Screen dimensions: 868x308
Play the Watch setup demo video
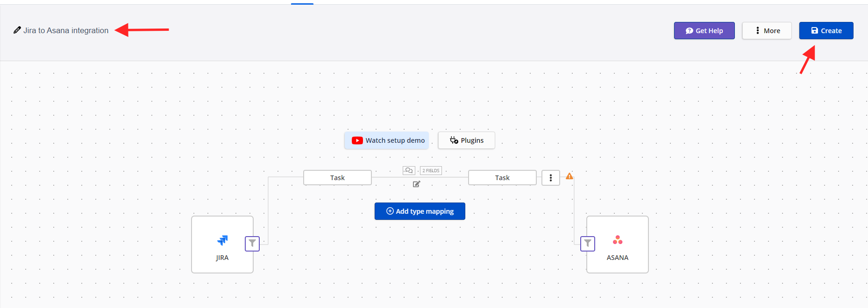click(x=386, y=140)
